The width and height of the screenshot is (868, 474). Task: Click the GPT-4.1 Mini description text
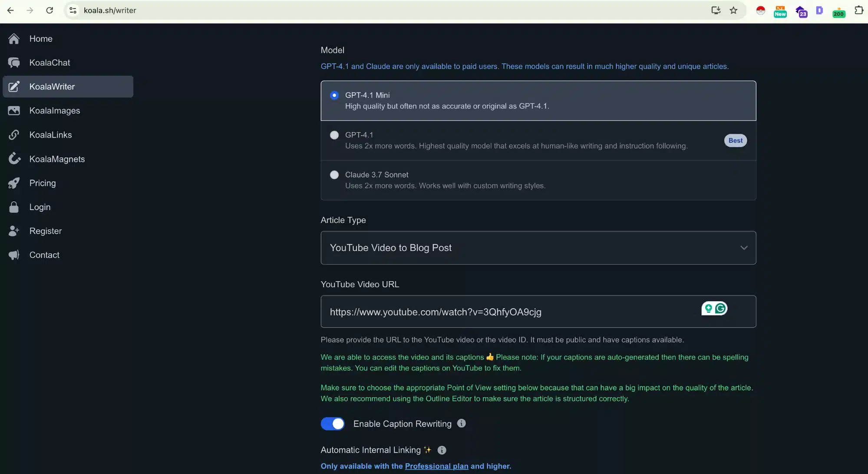pyautogui.click(x=447, y=106)
